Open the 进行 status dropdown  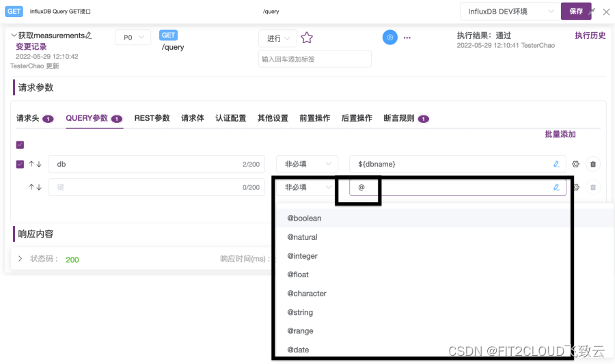[x=277, y=38]
